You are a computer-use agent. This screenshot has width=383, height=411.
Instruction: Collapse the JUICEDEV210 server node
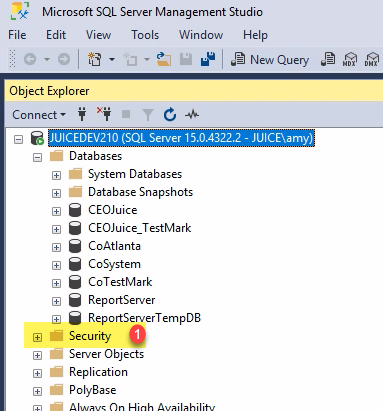click(x=18, y=139)
